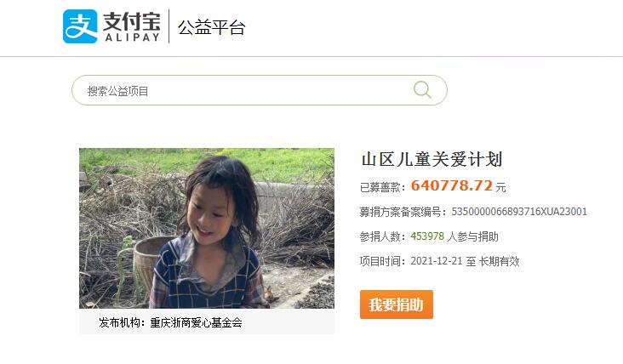Click the 重庆浙商爱心基金会 organization name
623x364 pixels.
(x=197, y=322)
